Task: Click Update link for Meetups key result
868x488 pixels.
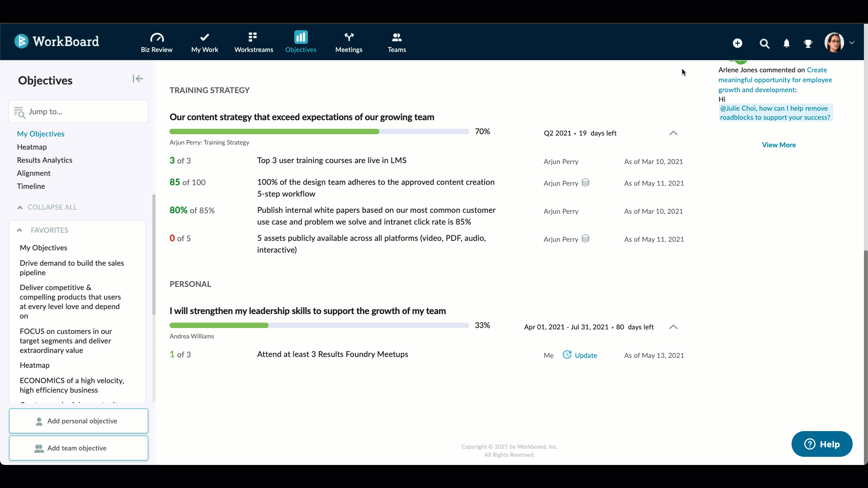Action: (x=586, y=355)
